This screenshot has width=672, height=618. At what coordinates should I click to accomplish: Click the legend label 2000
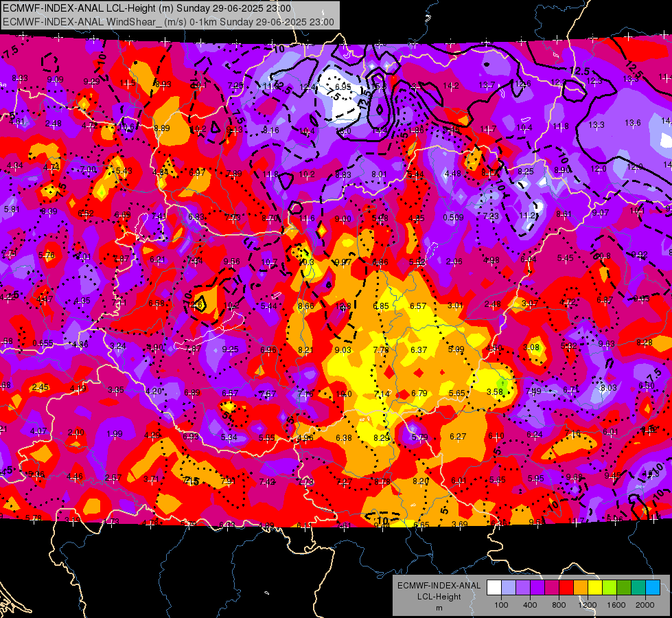tap(645, 605)
